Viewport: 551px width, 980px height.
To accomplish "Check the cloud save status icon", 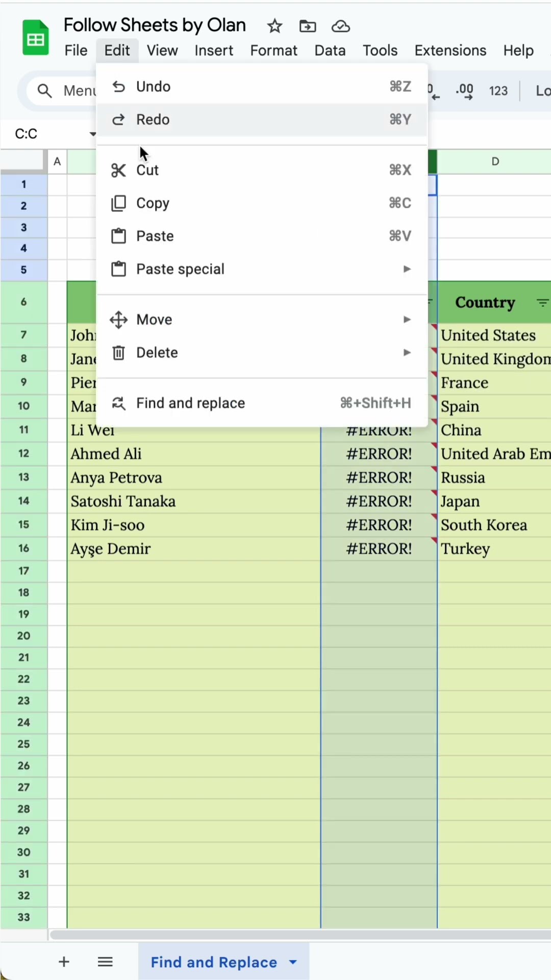I will [x=340, y=26].
